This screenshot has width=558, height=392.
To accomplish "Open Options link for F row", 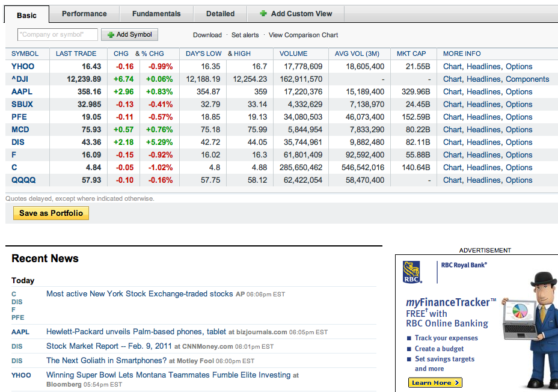I will click(519, 155).
